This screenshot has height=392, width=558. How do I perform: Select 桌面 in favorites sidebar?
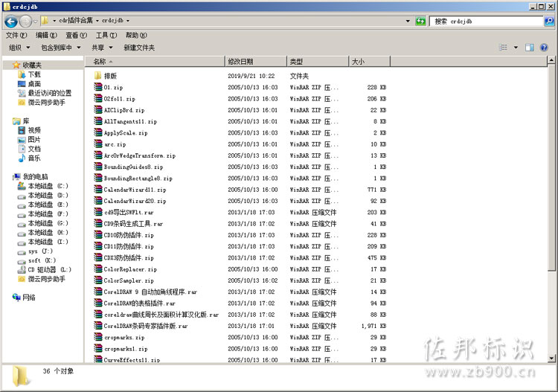click(x=34, y=84)
